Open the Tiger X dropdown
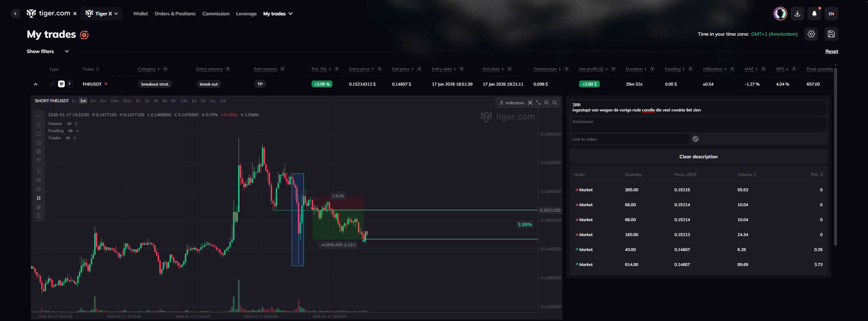This screenshot has height=321, width=868. [101, 14]
